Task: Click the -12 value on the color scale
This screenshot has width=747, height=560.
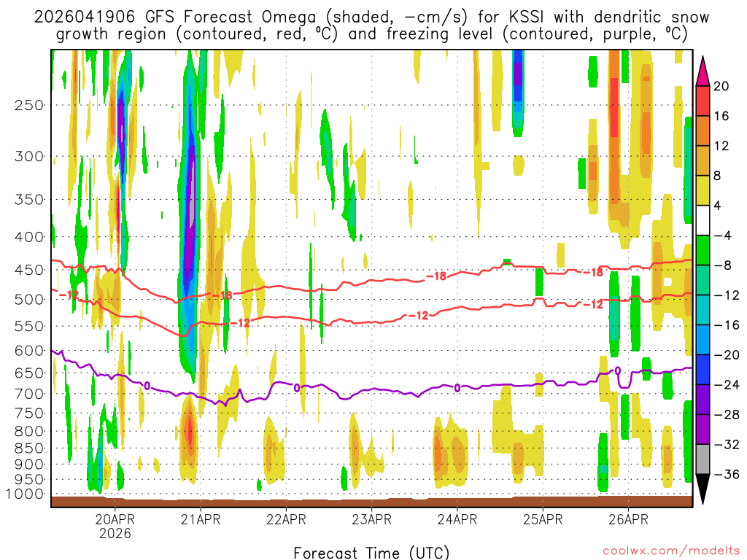Action: pos(727,295)
